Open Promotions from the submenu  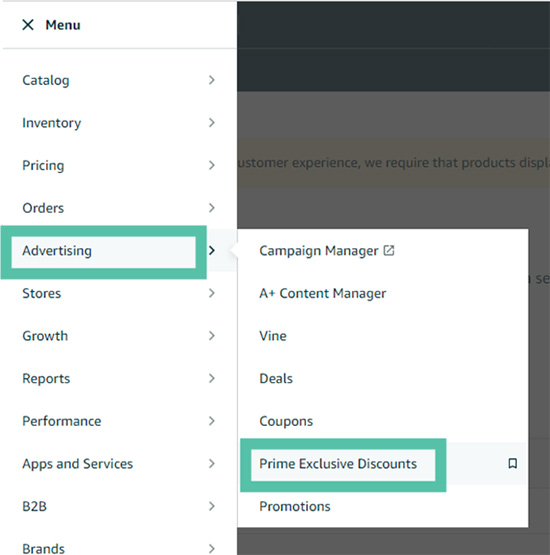(x=295, y=506)
